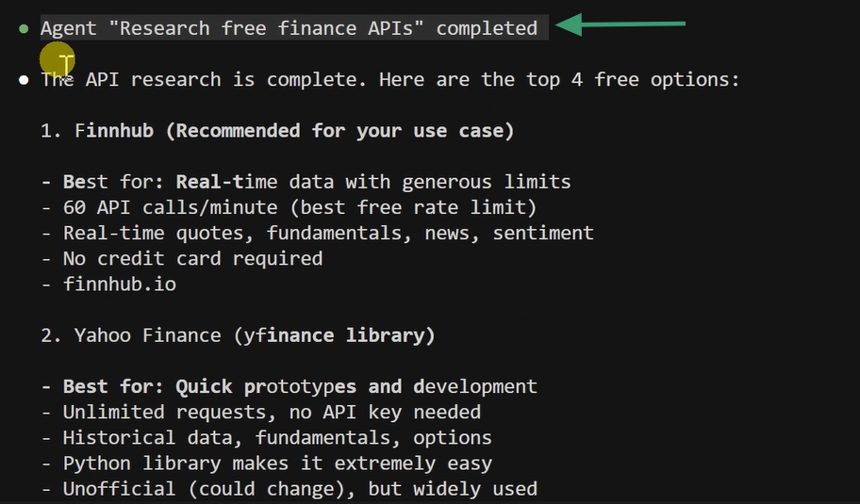Viewport: 860px width, 504px height.
Task: Click the "Unofficial (could change), but widely used" line
Action: [x=299, y=488]
